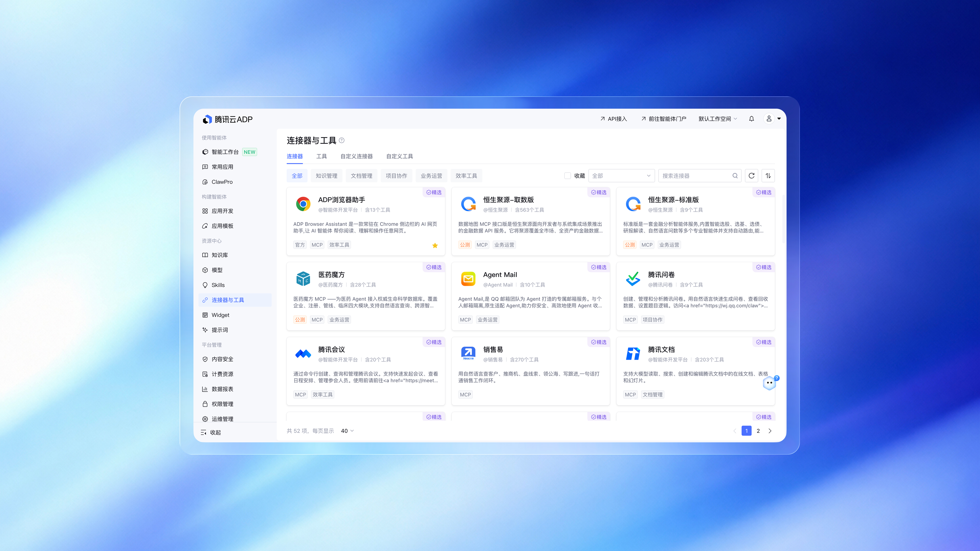
Task: Filter by 文档管理 category
Action: (x=361, y=176)
